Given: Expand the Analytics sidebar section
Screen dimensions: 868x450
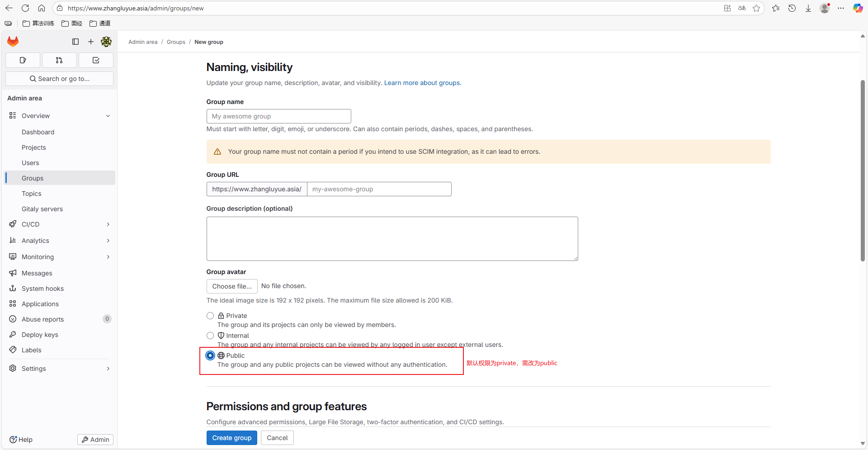Looking at the screenshot, I should coord(59,241).
